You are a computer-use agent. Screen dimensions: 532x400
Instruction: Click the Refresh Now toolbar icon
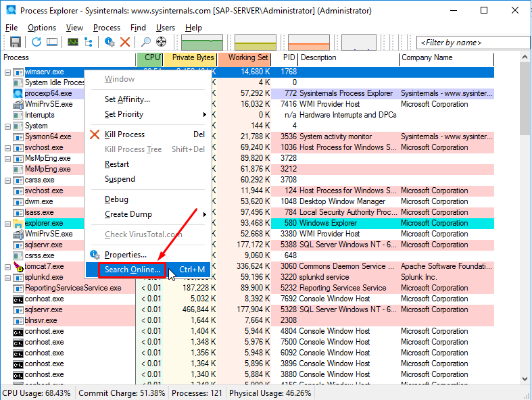click(37, 42)
